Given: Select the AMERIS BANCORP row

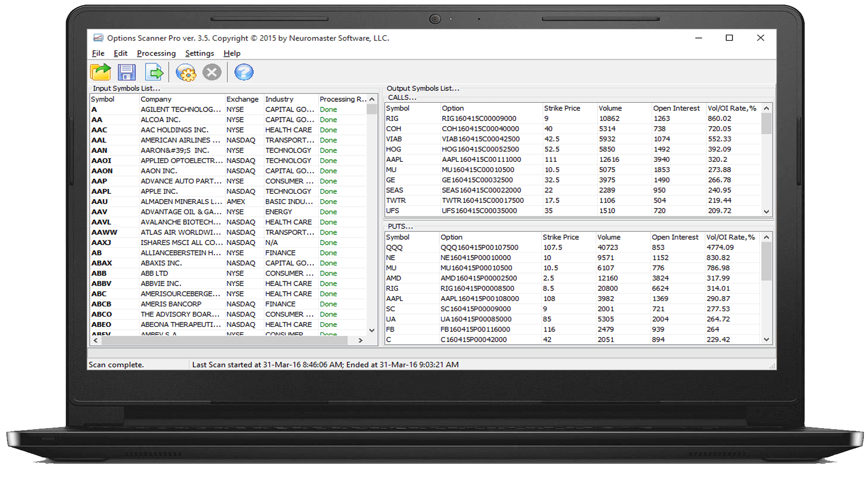Looking at the screenshot, I should 228,304.
